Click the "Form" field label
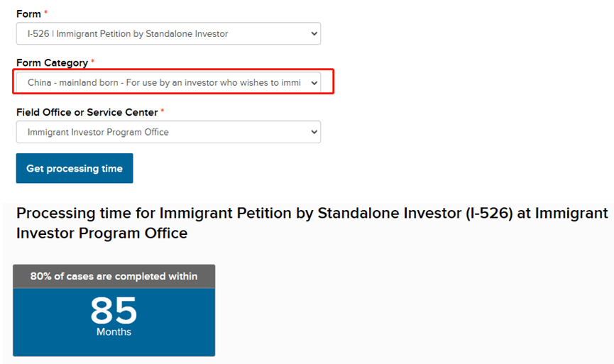The width and height of the screenshot is (614, 364). pos(28,13)
